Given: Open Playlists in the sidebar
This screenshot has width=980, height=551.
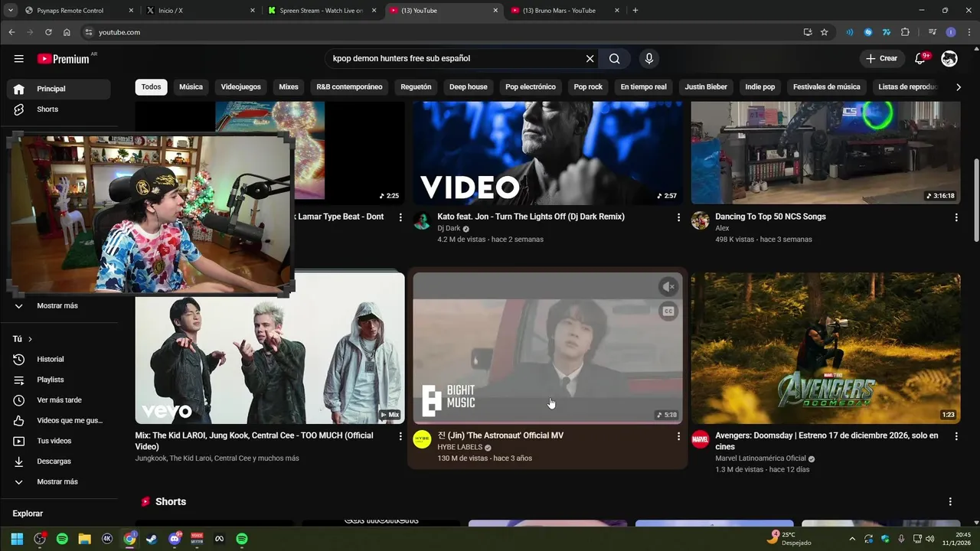Looking at the screenshot, I should [x=59, y=380].
